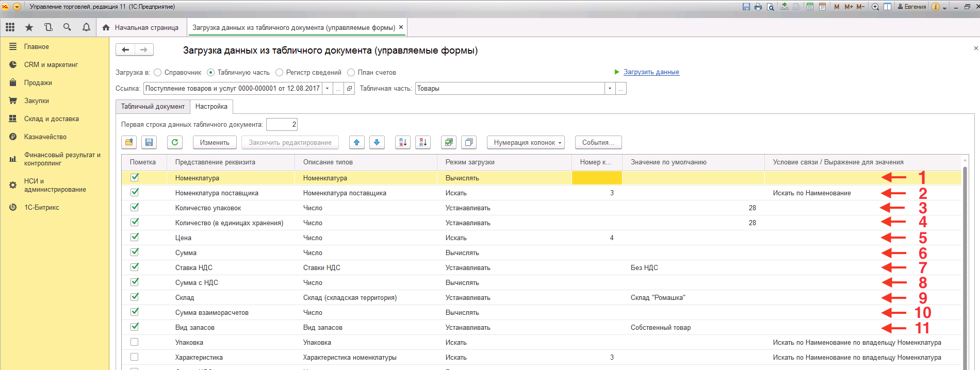Click the Первая строка данных number field
The width and height of the screenshot is (980, 370).
282,124
